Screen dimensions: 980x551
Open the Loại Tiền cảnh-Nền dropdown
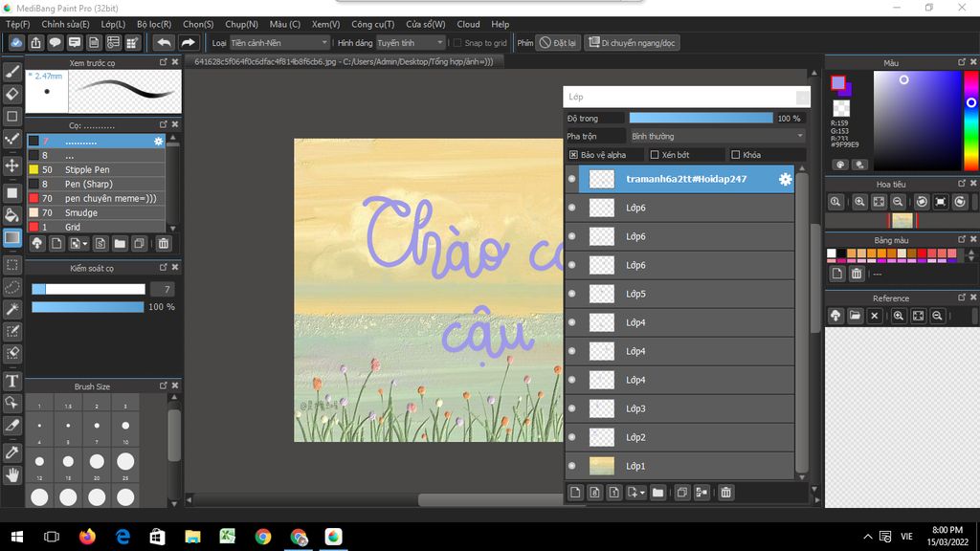(x=279, y=43)
